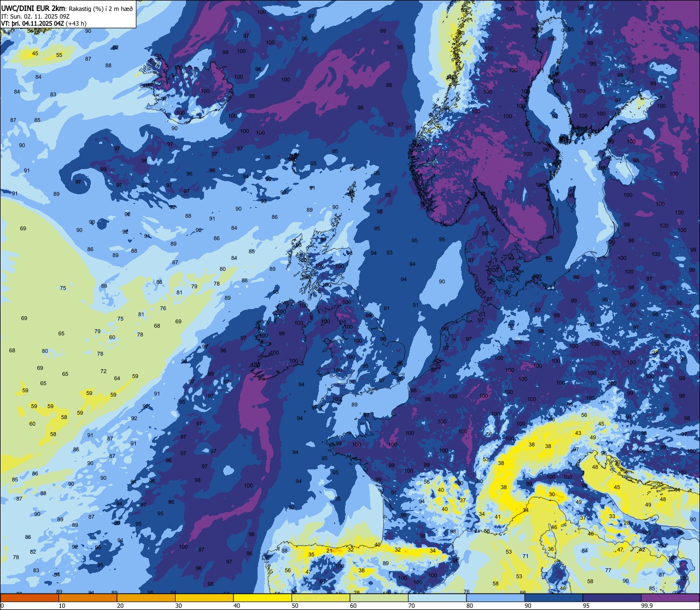Screen dimensions: 700x610
Task: Click the '50' legend tick label
Action: pos(295,606)
